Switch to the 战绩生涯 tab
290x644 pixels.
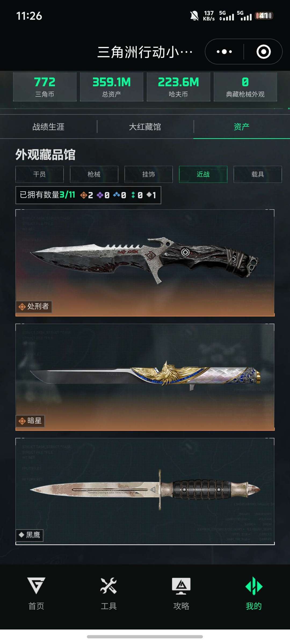tap(48, 127)
